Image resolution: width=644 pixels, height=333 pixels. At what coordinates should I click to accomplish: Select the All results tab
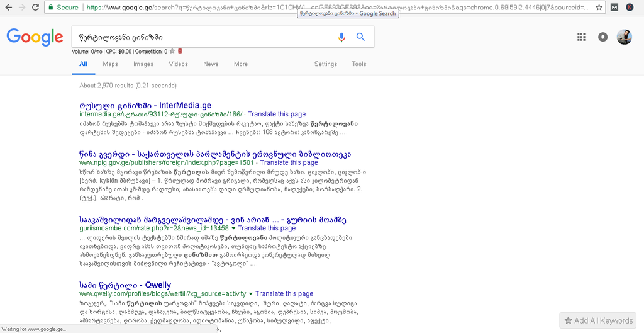(84, 64)
